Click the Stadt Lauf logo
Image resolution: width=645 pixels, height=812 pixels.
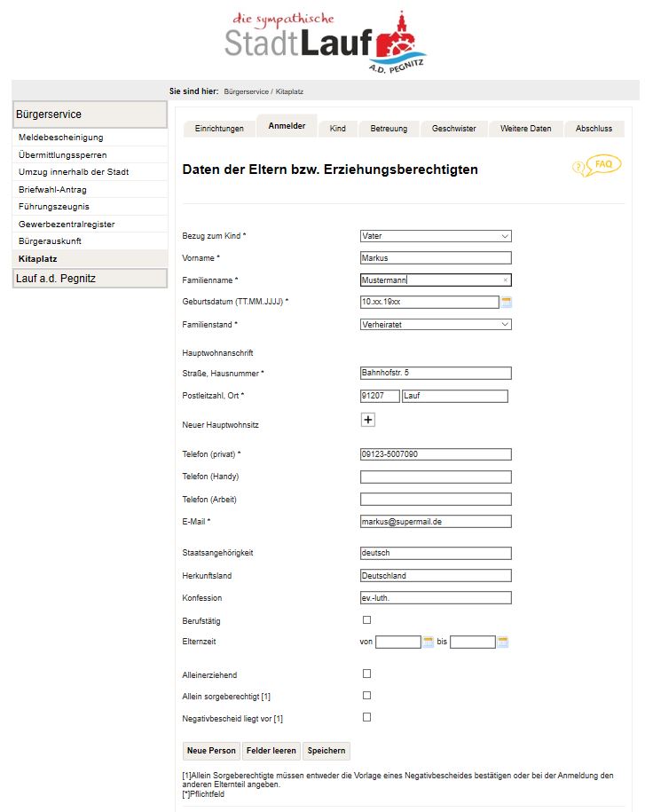coord(325,42)
